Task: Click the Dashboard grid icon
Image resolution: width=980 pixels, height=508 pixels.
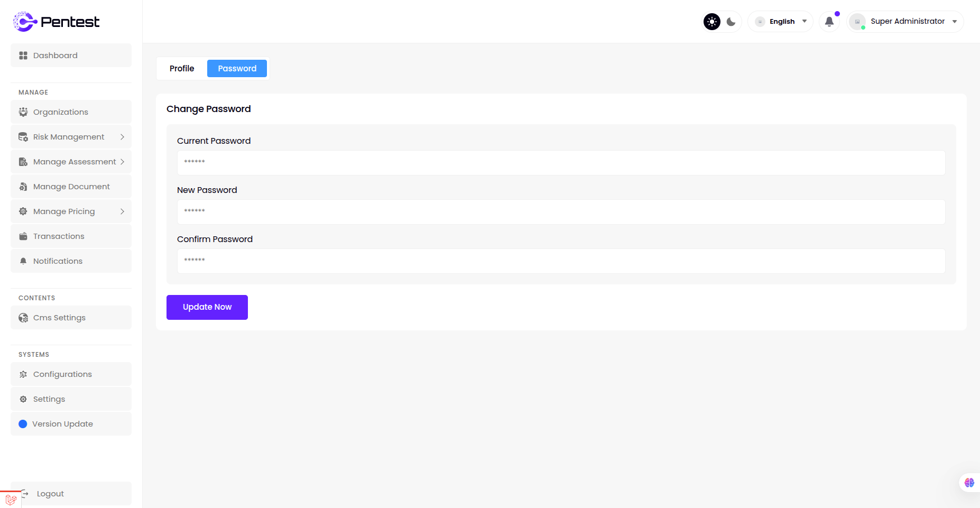Action: point(23,56)
